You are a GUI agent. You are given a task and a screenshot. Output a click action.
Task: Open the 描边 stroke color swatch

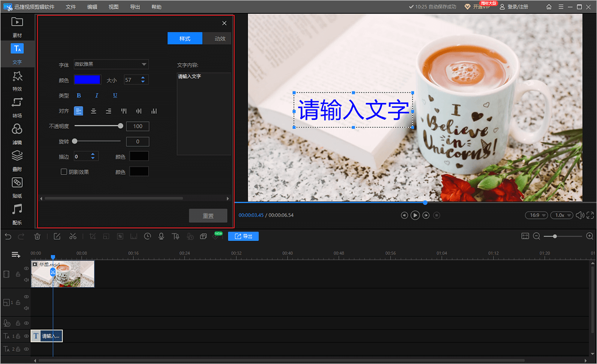139,156
